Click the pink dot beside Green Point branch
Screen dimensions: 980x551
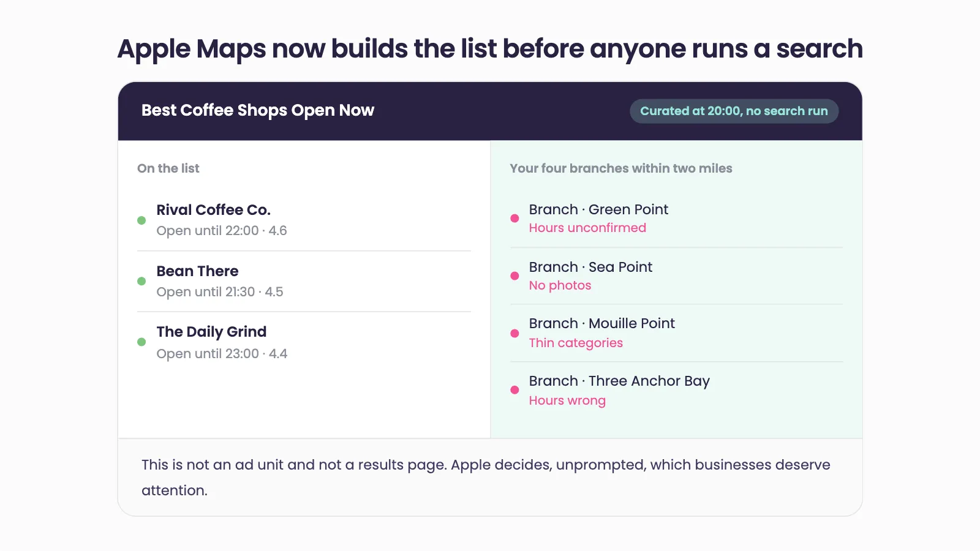(514, 219)
